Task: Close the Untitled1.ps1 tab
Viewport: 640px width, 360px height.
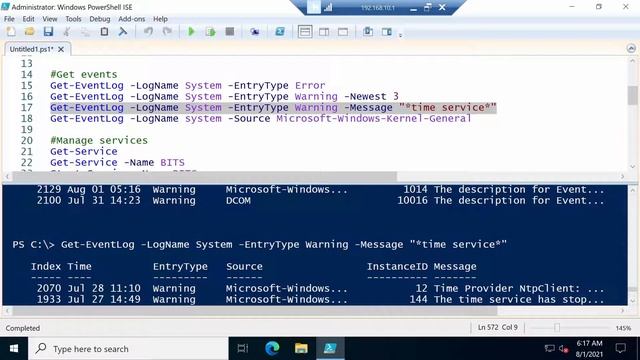Action: (61, 49)
